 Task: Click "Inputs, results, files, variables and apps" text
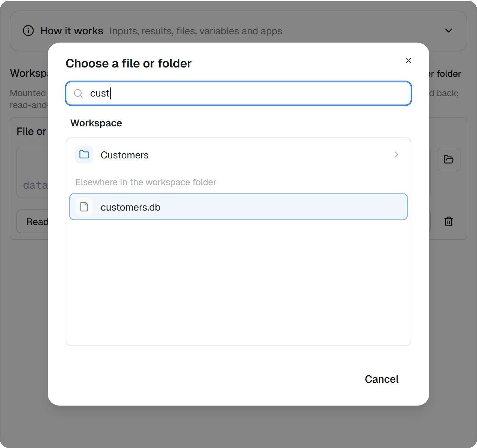point(196,31)
